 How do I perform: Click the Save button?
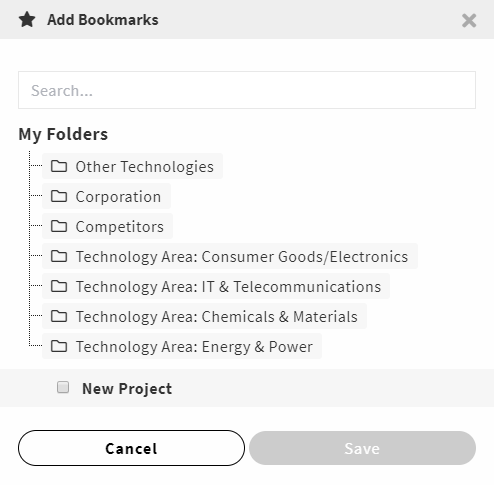click(362, 448)
